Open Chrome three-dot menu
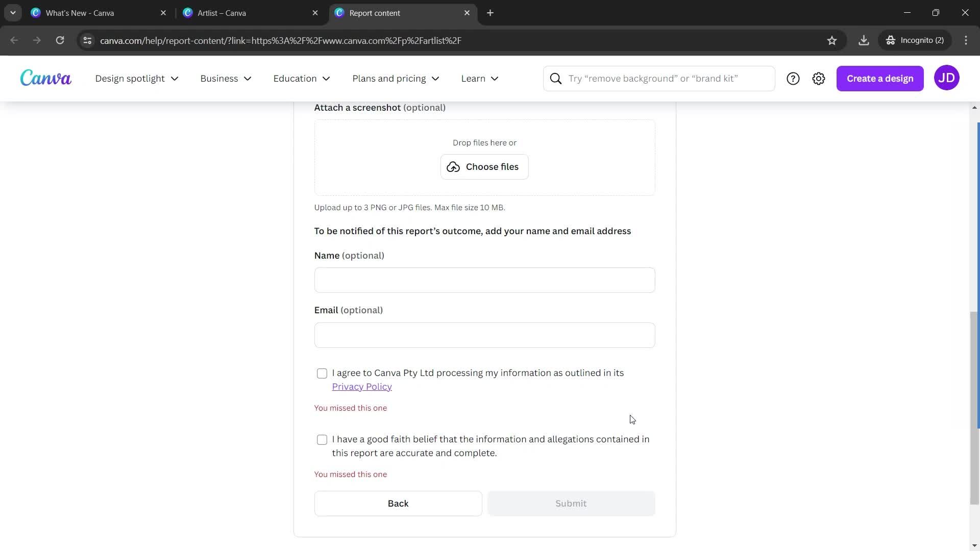Image resolution: width=980 pixels, height=551 pixels. [x=966, y=40]
